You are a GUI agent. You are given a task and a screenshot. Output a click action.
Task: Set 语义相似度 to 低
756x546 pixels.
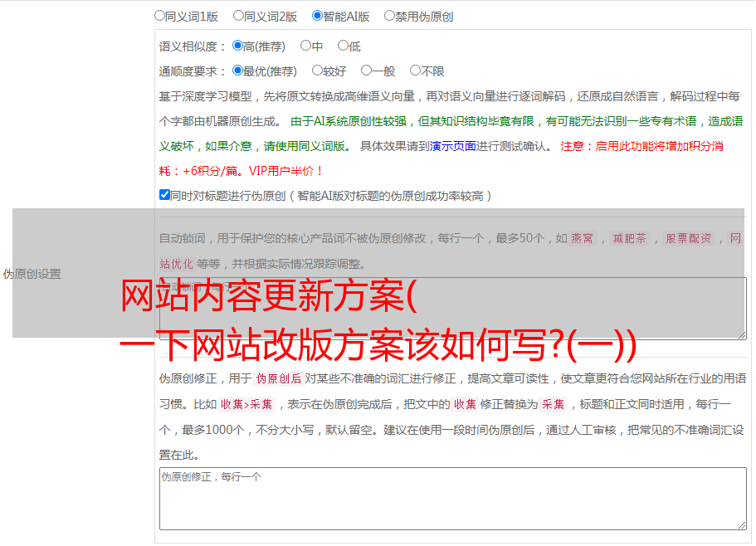[343, 46]
